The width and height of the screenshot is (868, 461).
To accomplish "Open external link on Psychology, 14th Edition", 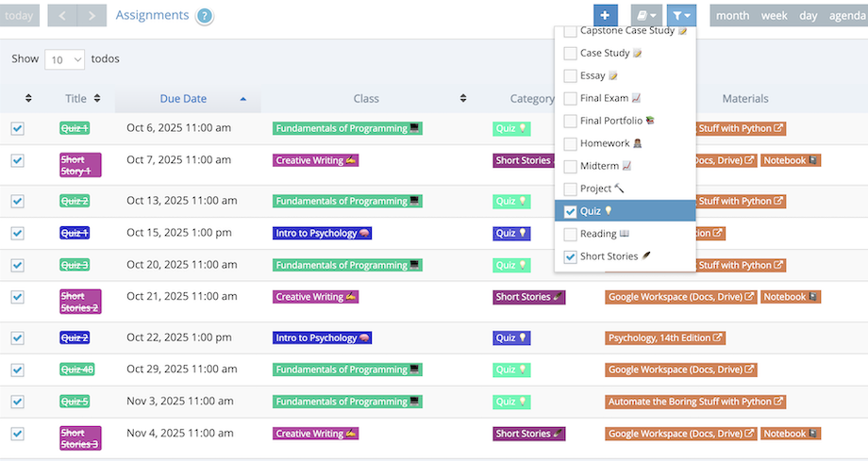I will click(x=717, y=338).
